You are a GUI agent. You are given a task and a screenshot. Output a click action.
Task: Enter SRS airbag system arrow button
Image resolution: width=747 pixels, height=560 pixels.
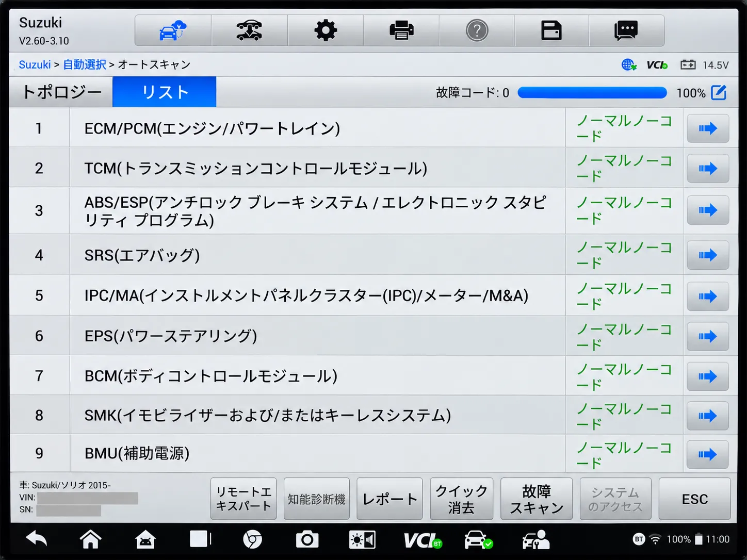(708, 255)
